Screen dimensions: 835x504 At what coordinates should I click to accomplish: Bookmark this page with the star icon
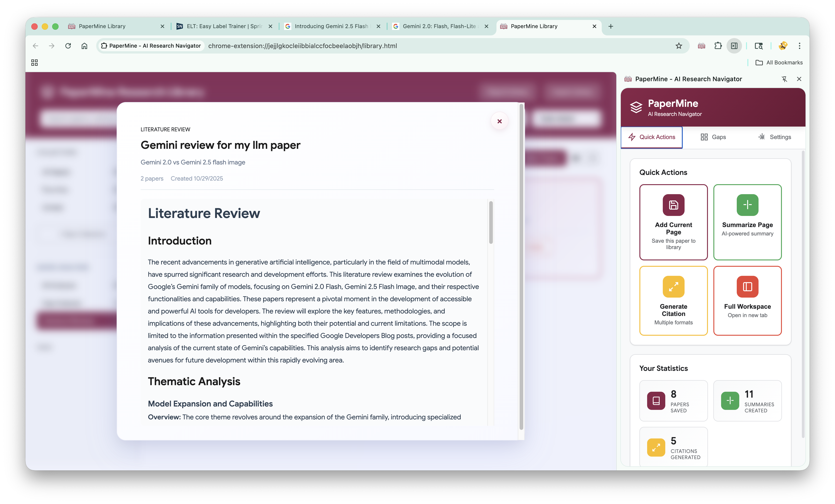[678, 46]
